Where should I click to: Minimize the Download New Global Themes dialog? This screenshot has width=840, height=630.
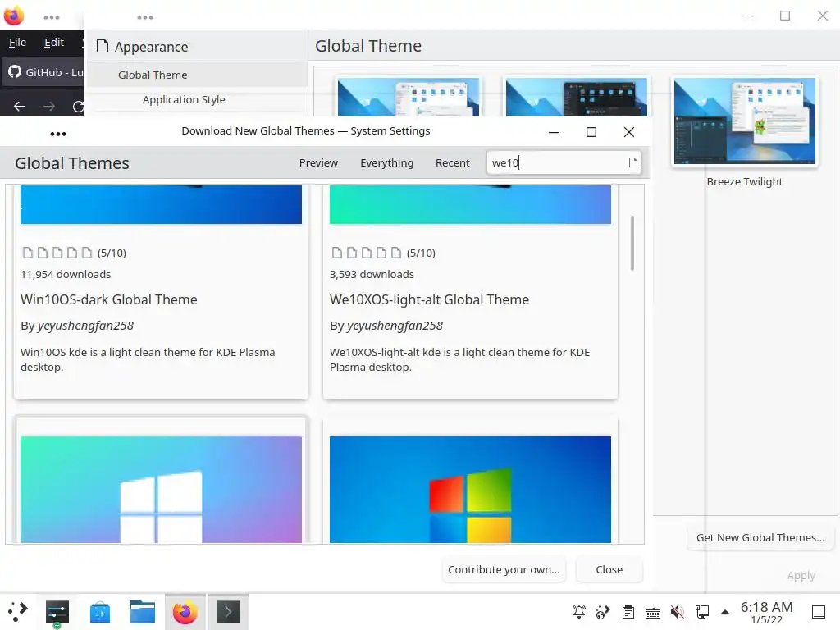pyautogui.click(x=554, y=132)
